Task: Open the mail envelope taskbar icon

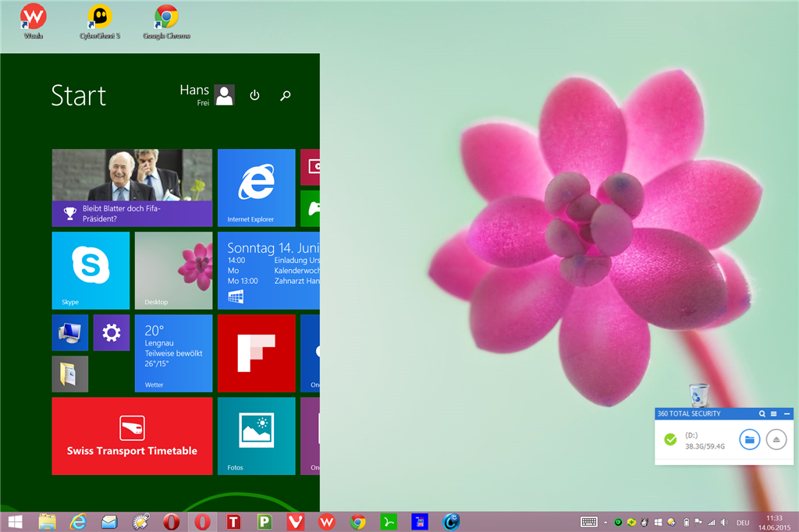Action: (109, 522)
